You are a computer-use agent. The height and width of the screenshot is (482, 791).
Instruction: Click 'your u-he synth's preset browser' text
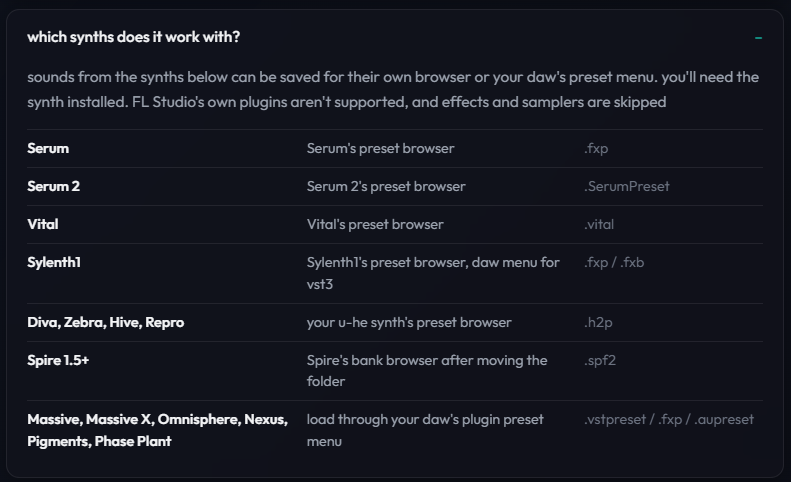click(409, 323)
